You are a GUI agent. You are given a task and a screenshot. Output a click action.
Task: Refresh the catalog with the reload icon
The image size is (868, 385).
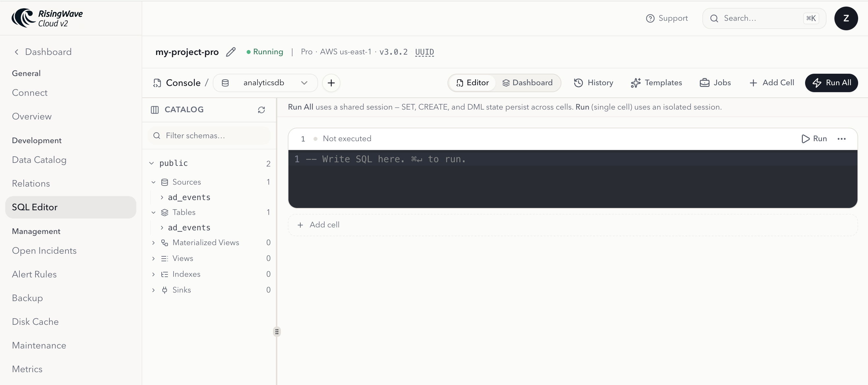[261, 110]
